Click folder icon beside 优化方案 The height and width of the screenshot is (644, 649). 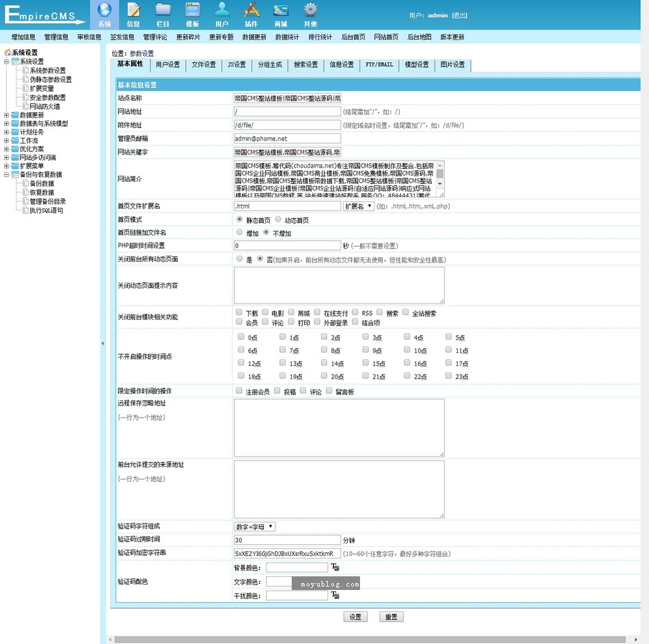[15, 148]
